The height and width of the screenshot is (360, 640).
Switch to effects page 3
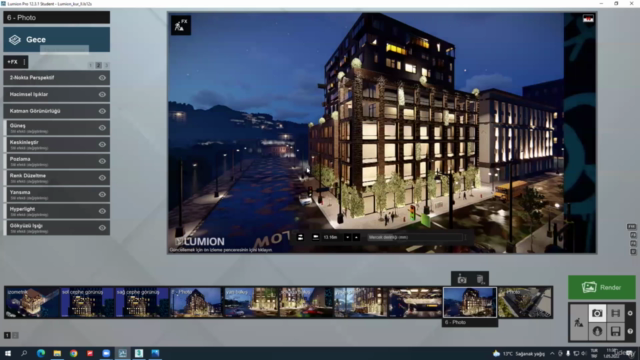coord(106,65)
